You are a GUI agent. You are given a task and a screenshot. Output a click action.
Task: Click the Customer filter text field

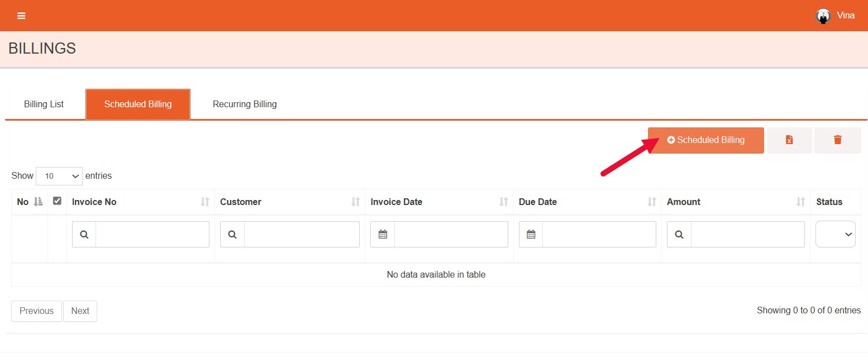(x=302, y=235)
